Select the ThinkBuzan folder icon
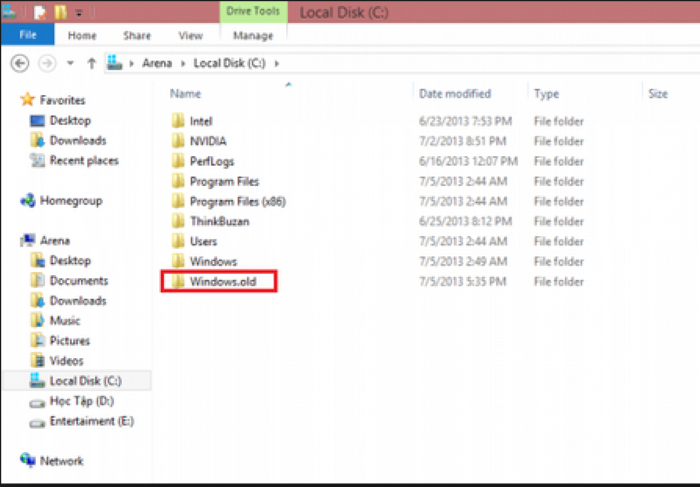700x487 pixels. click(x=178, y=221)
